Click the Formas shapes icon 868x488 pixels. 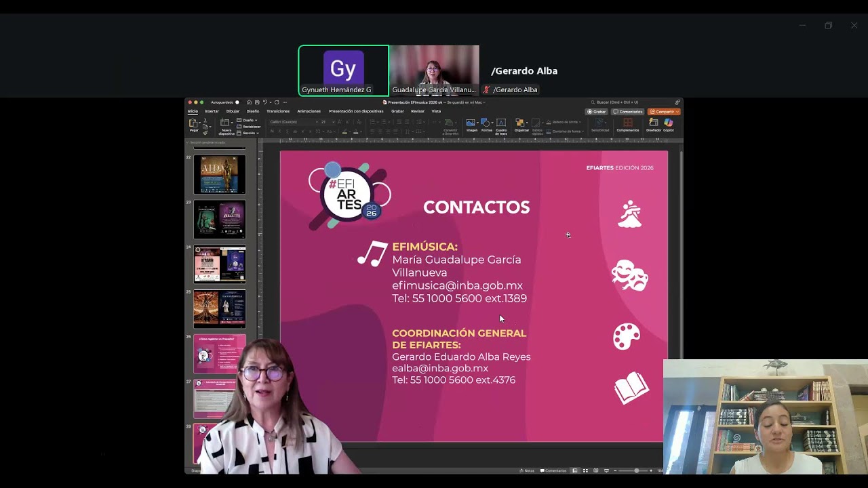[x=486, y=123]
